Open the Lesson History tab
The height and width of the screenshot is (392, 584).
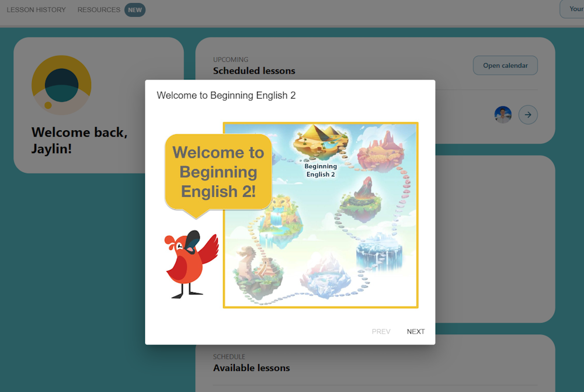click(36, 10)
